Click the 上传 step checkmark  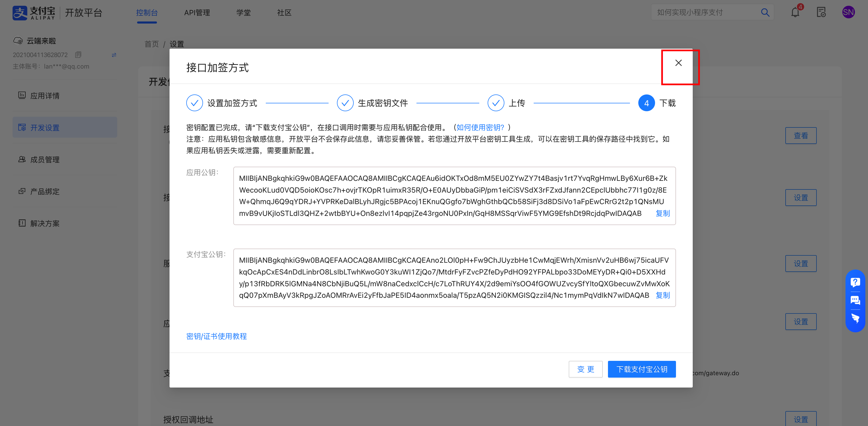tap(496, 103)
